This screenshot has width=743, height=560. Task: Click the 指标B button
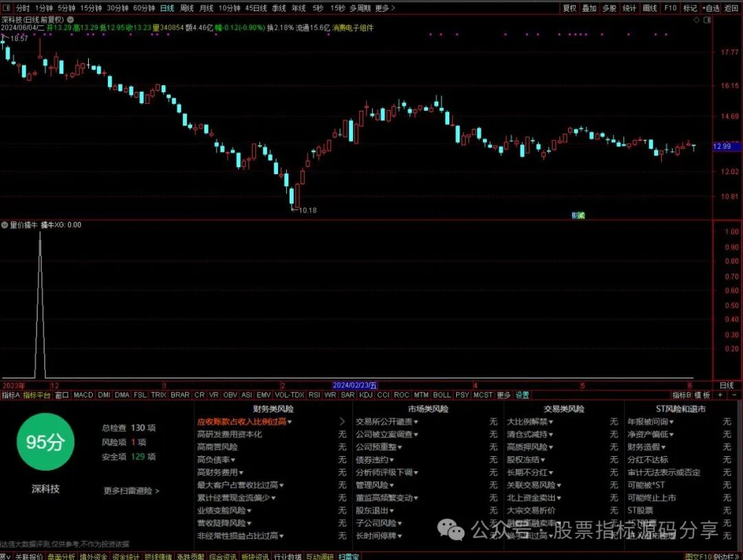(682, 395)
